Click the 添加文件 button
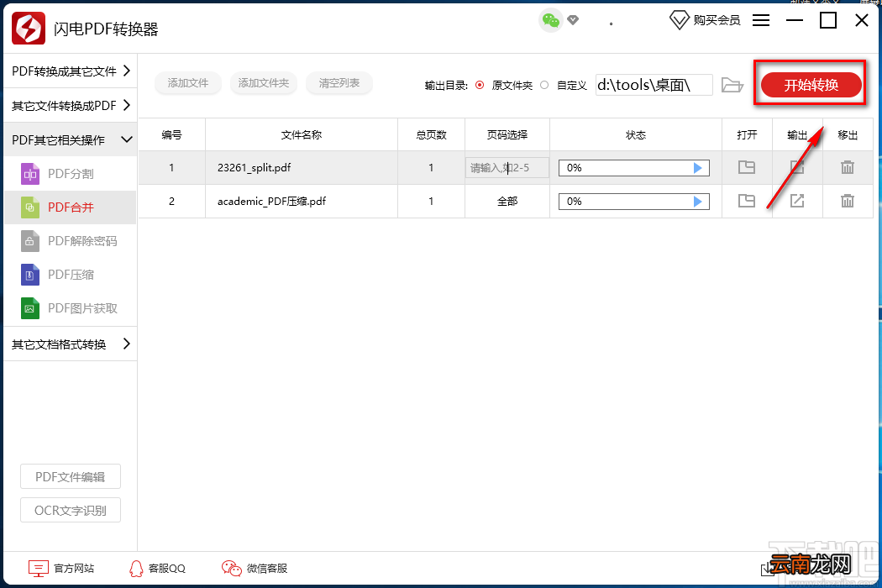This screenshot has width=882, height=588. [x=188, y=83]
